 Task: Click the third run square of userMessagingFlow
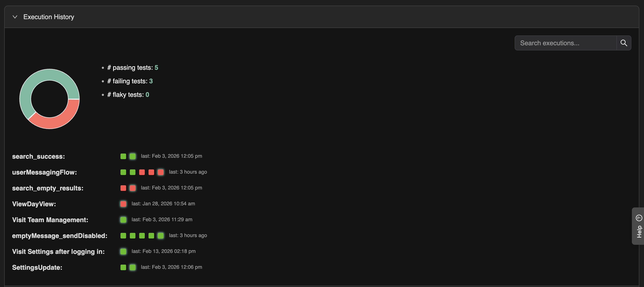(142, 172)
